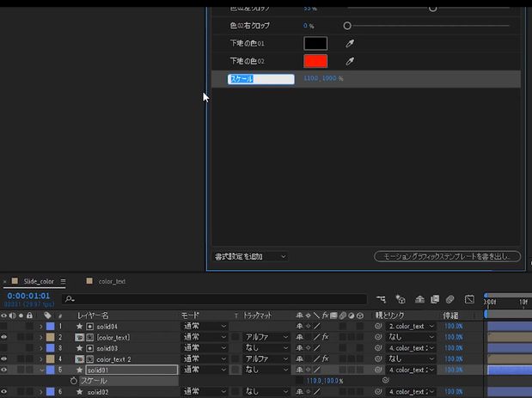The height and width of the screenshot is (398, 532).
Task: Toggle the draft 3D timeline icon
Action: pyautogui.click(x=401, y=299)
